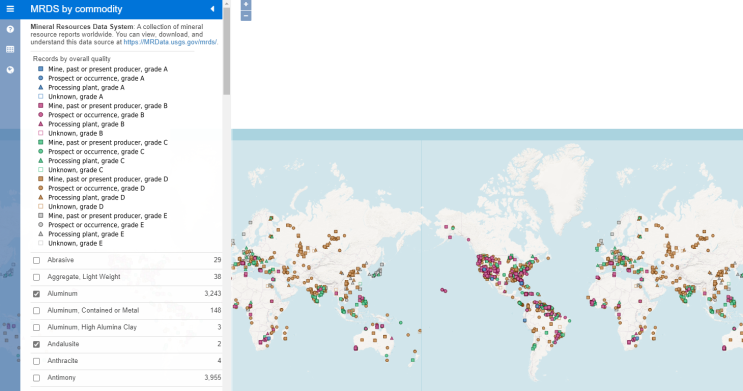The height and width of the screenshot is (391, 743).
Task: Click the Aluminum, Contained or Metal count 148
Action: point(216,310)
